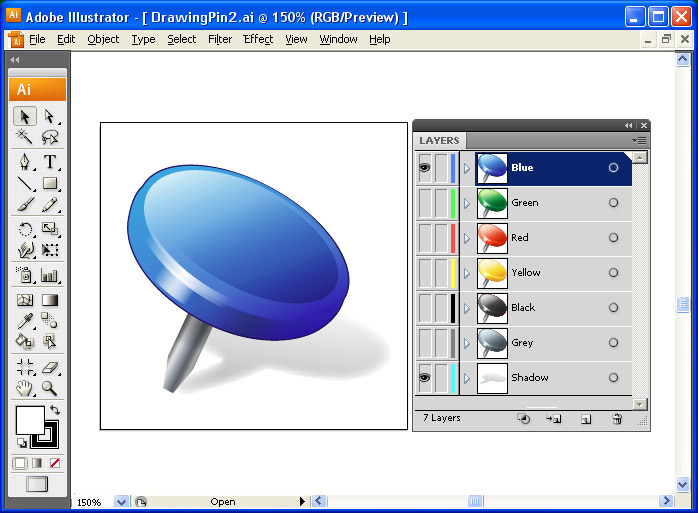Select the Scale tool

pos(49,229)
